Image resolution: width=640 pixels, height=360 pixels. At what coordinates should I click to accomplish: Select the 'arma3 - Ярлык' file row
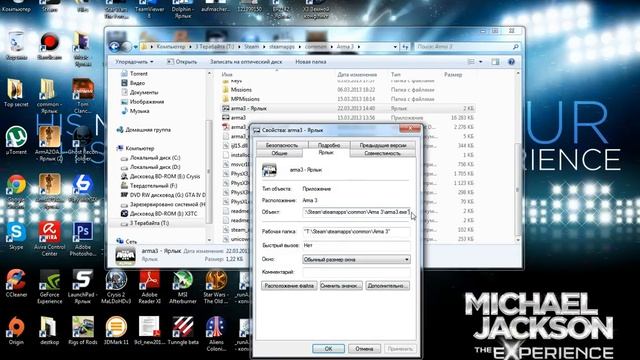[x=348, y=109]
